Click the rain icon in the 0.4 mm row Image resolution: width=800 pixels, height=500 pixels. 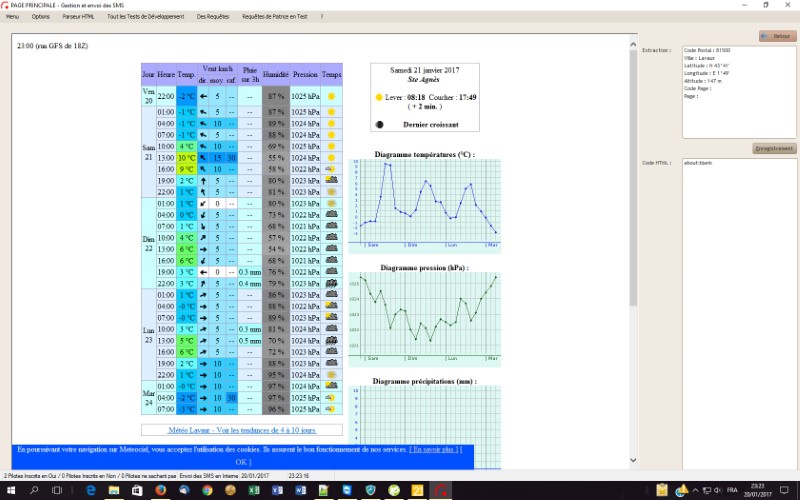click(x=331, y=283)
